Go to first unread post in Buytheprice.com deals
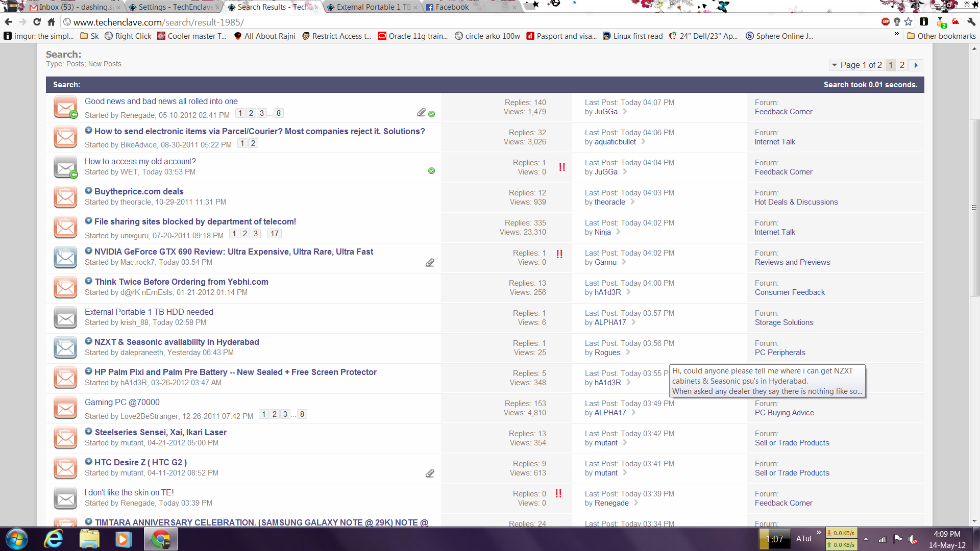Image resolution: width=980 pixels, height=551 pixels. (88, 191)
